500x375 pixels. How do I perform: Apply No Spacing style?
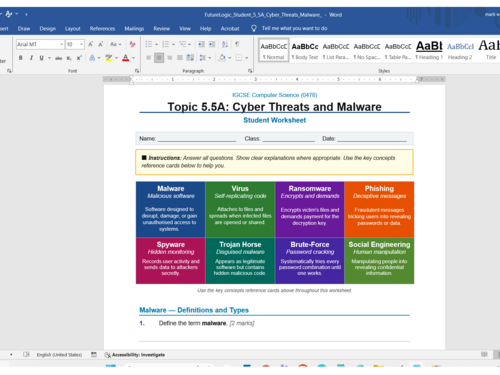pyautogui.click(x=367, y=50)
